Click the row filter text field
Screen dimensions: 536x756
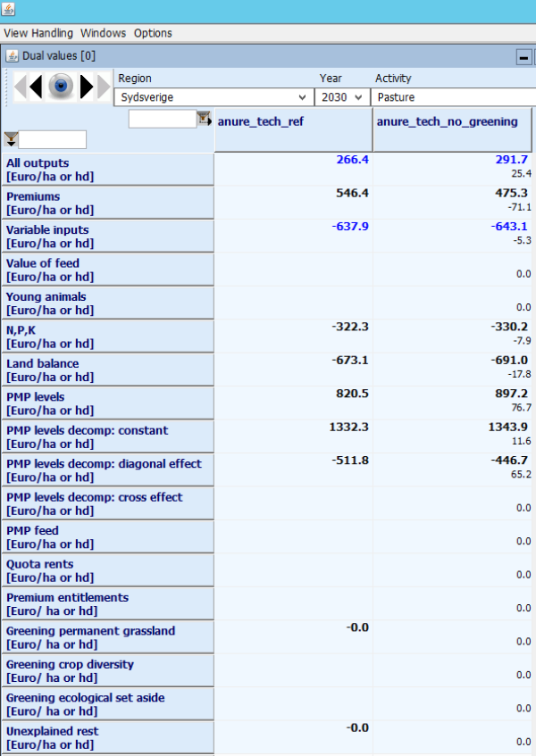pyautogui.click(x=53, y=139)
